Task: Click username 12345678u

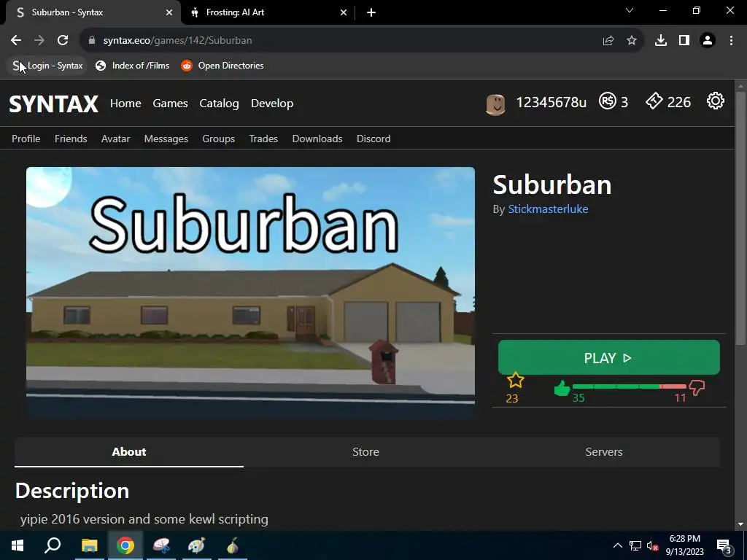Action: pos(551,102)
